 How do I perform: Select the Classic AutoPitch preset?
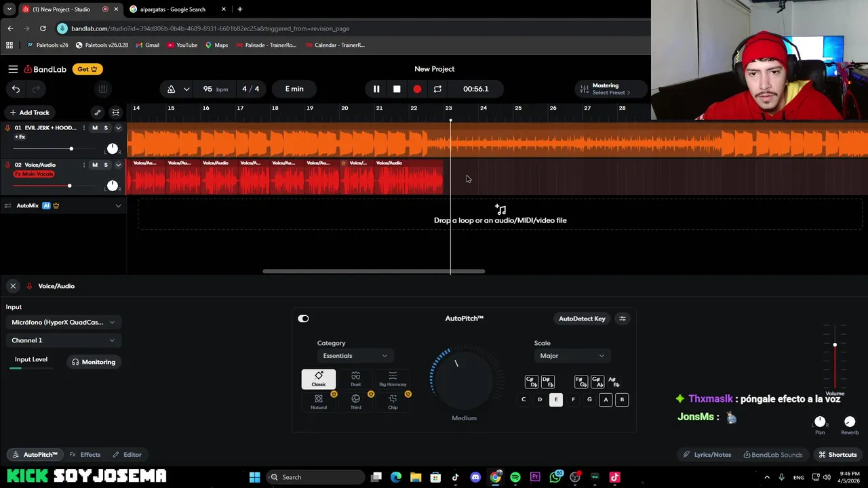click(319, 379)
